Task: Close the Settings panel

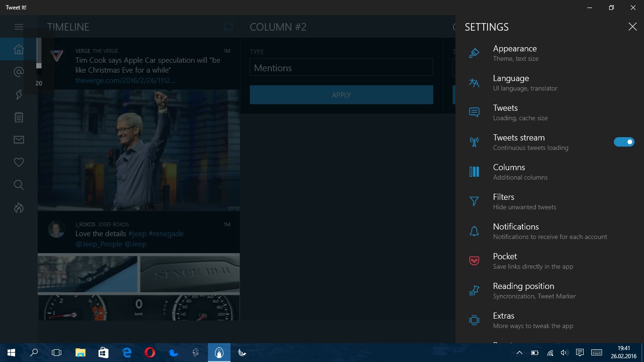Action: pyautogui.click(x=633, y=27)
